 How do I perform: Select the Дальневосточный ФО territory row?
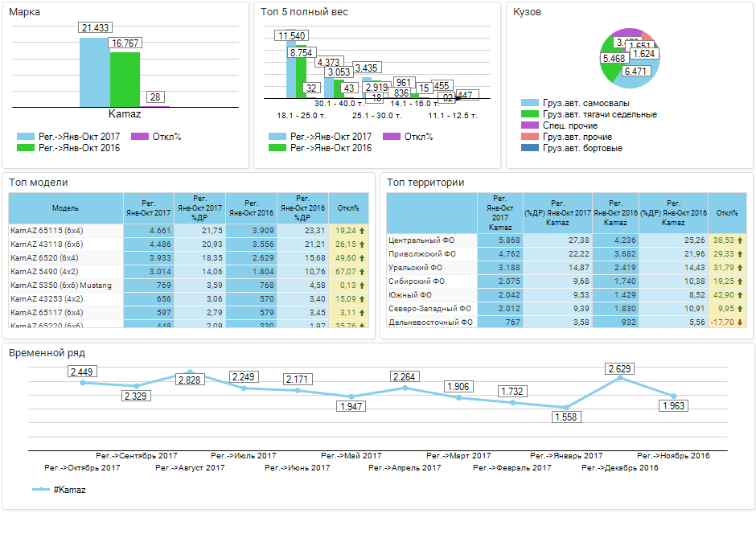[566, 322]
